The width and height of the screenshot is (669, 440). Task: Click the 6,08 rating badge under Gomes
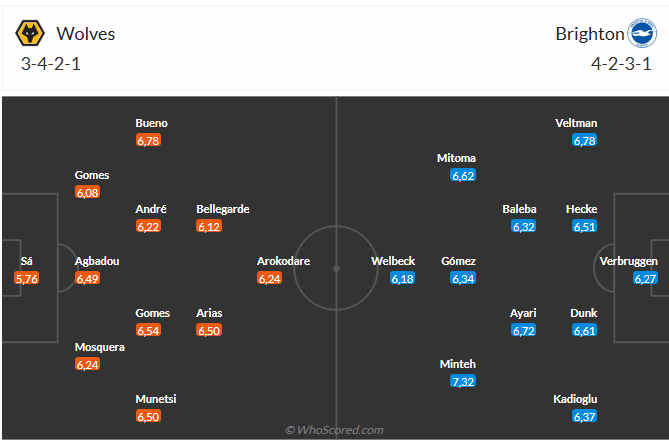[88, 192]
